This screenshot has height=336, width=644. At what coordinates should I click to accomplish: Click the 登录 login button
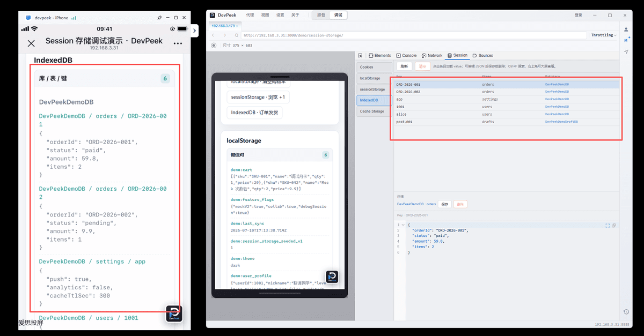579,15
